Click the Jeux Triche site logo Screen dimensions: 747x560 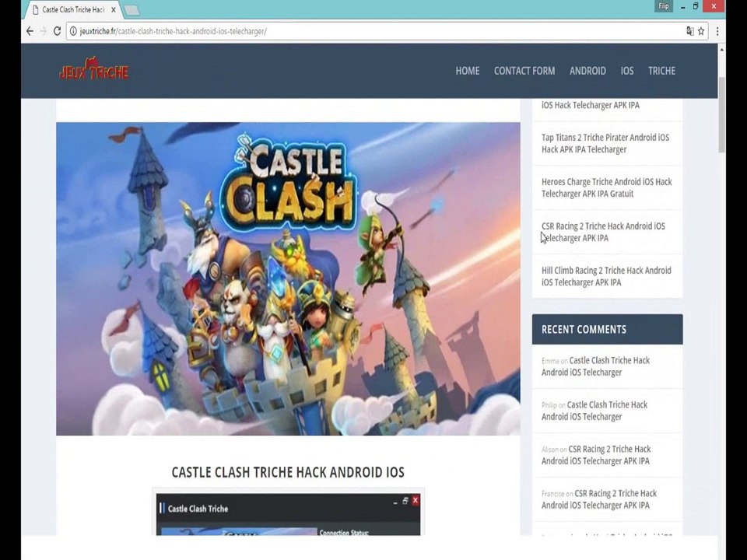point(94,69)
